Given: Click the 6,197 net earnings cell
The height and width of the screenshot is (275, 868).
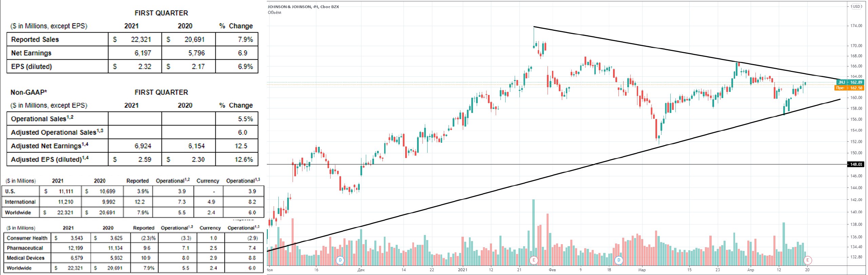Looking at the screenshot, I should [143, 53].
